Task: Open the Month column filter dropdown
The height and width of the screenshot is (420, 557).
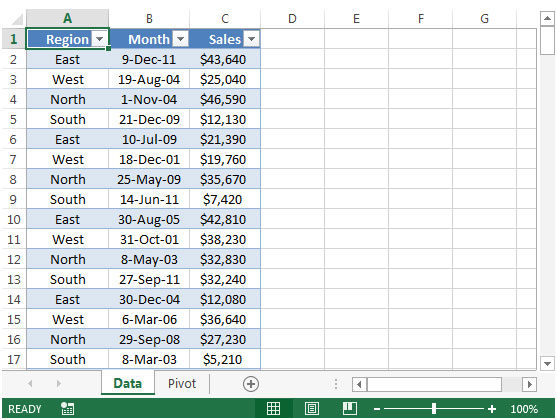Action: coord(180,39)
